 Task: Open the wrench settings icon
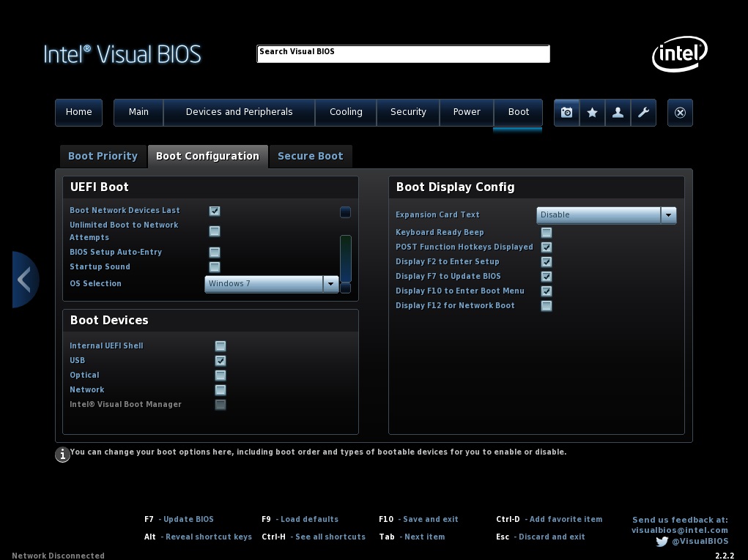643,113
